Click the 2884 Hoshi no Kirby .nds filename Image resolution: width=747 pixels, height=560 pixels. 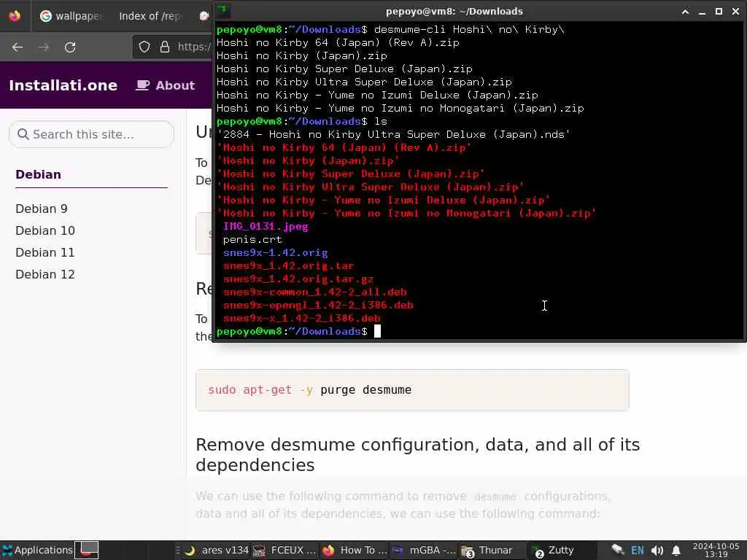coord(393,135)
